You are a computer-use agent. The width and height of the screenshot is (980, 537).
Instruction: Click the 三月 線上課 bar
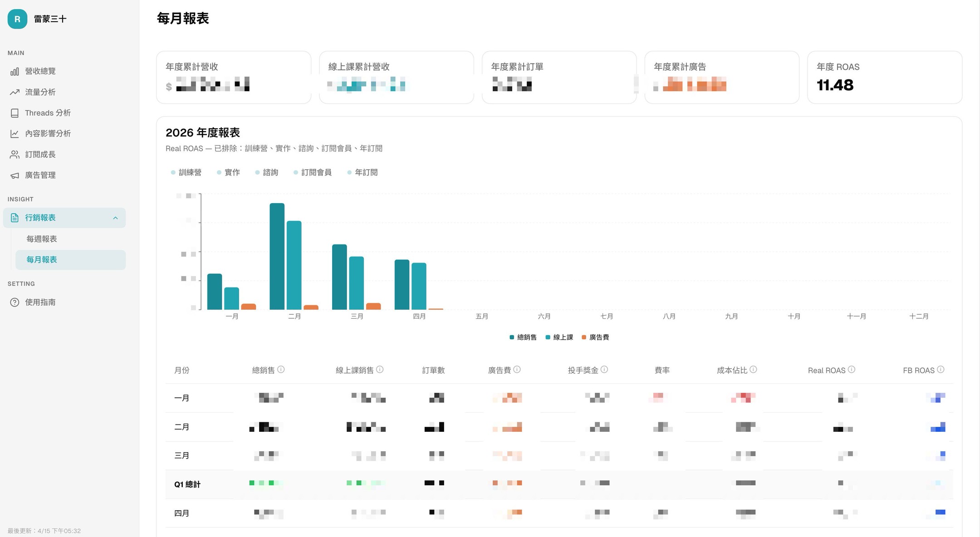point(357,283)
